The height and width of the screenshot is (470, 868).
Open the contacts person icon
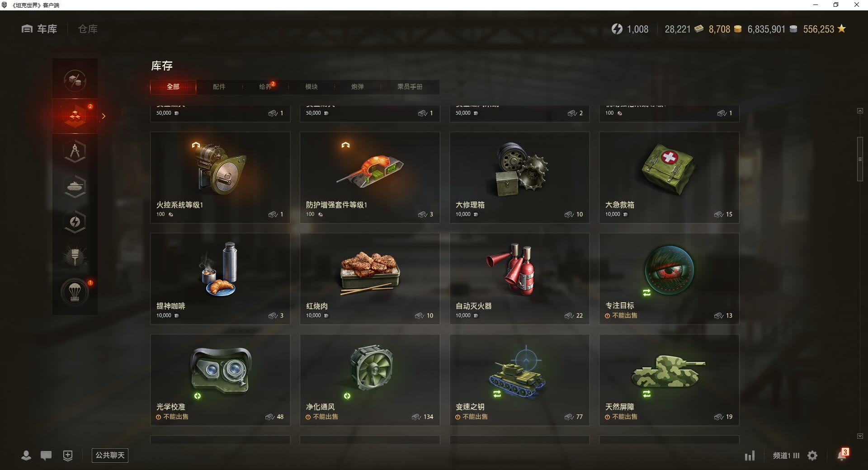click(x=26, y=456)
